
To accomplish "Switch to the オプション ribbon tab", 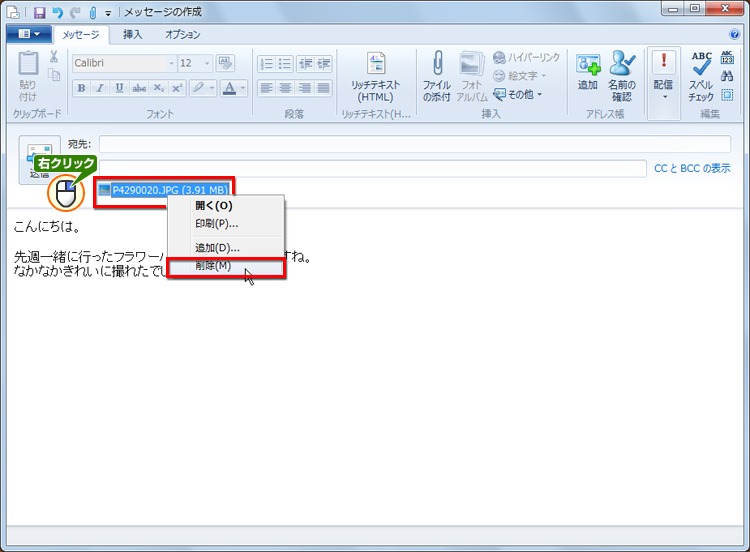I will tap(183, 34).
